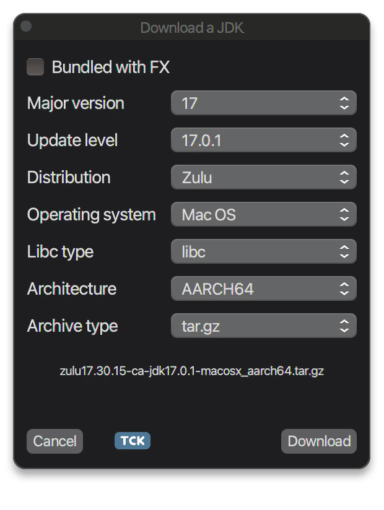
Task: Click the Architecture chevron arrows icon
Action: click(344, 289)
